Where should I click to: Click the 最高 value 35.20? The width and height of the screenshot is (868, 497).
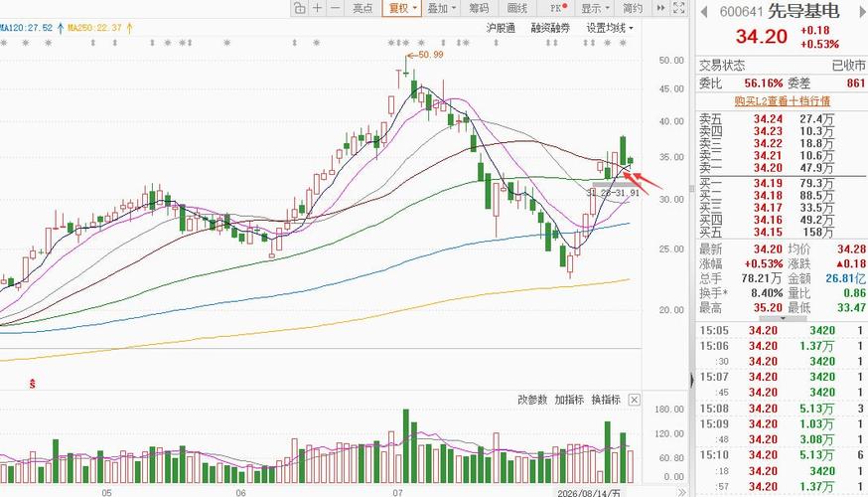[x=768, y=307]
